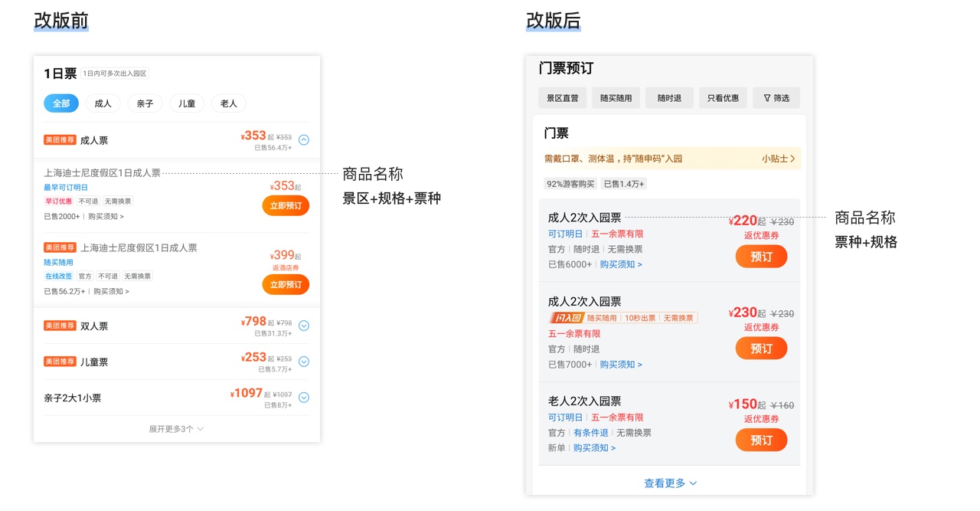The height and width of the screenshot is (511, 980).
Task: Click 立即预订 on the ¥353 ticket
Action: (x=285, y=205)
